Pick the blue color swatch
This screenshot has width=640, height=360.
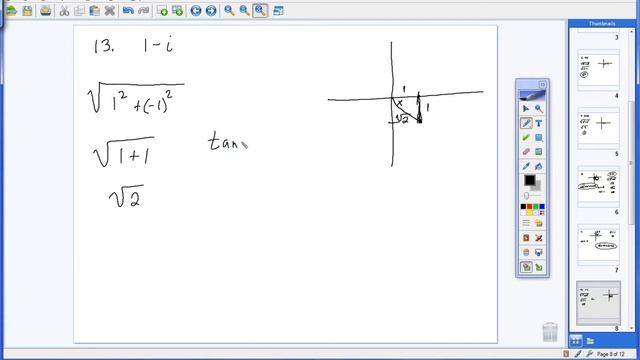click(x=542, y=207)
